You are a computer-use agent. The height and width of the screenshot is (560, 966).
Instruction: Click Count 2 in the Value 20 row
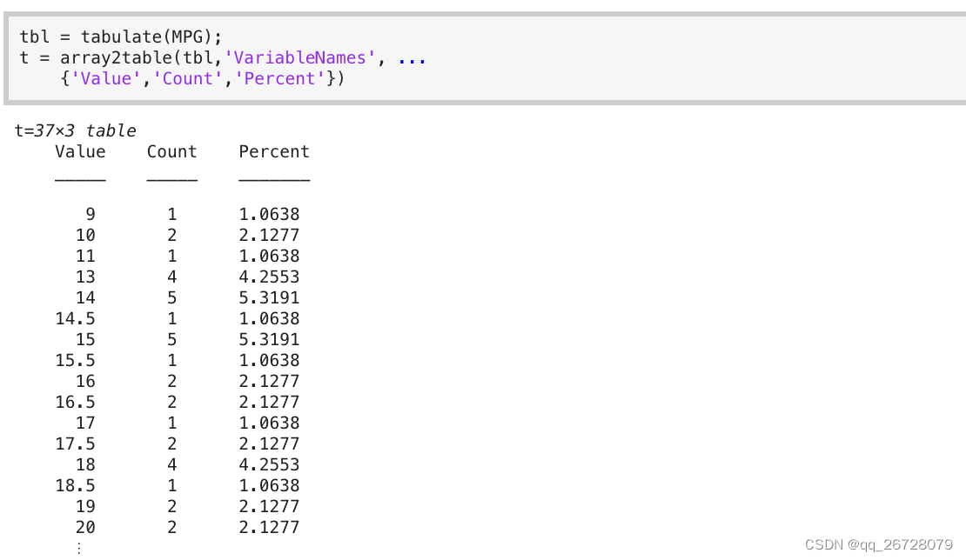(x=172, y=528)
